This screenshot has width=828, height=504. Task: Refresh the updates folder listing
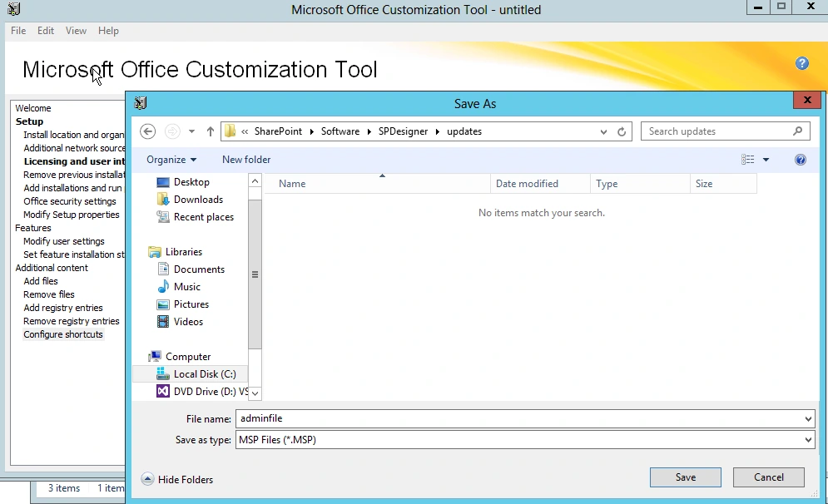click(x=622, y=131)
